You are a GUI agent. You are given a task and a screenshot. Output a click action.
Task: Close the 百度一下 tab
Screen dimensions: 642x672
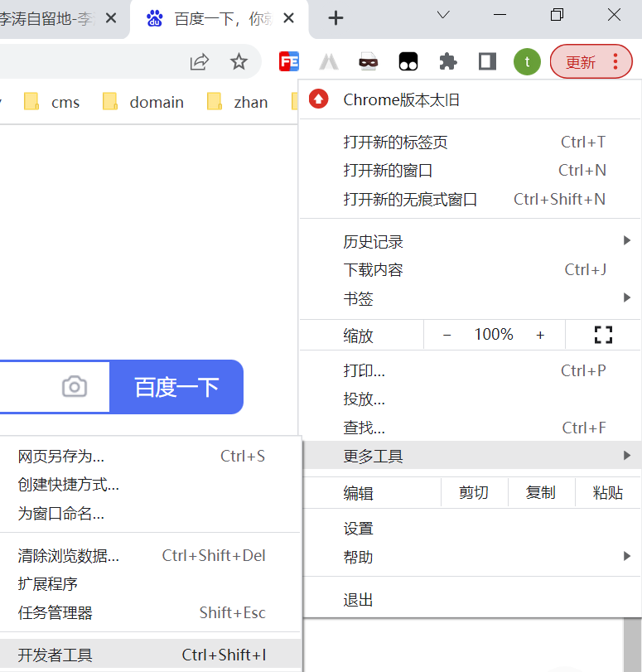coord(289,18)
